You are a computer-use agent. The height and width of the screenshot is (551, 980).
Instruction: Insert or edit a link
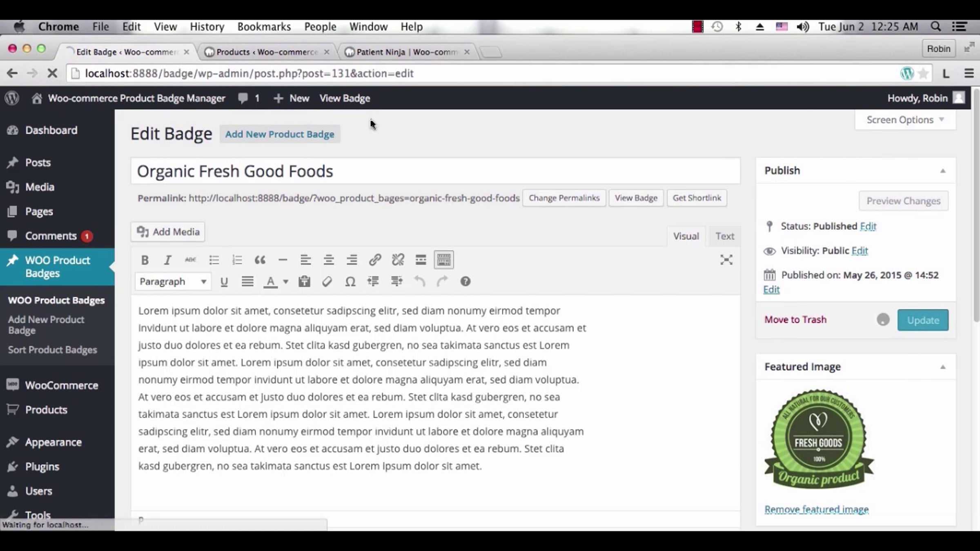click(375, 260)
